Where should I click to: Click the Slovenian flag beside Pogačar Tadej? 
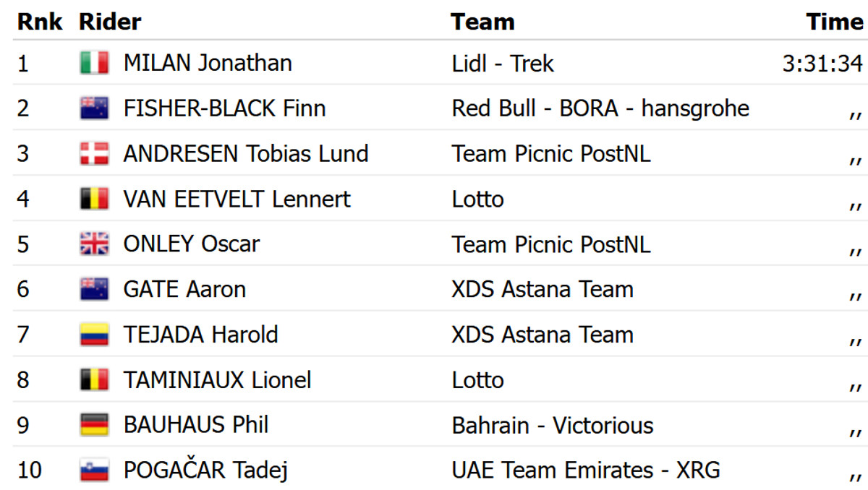tap(94, 470)
